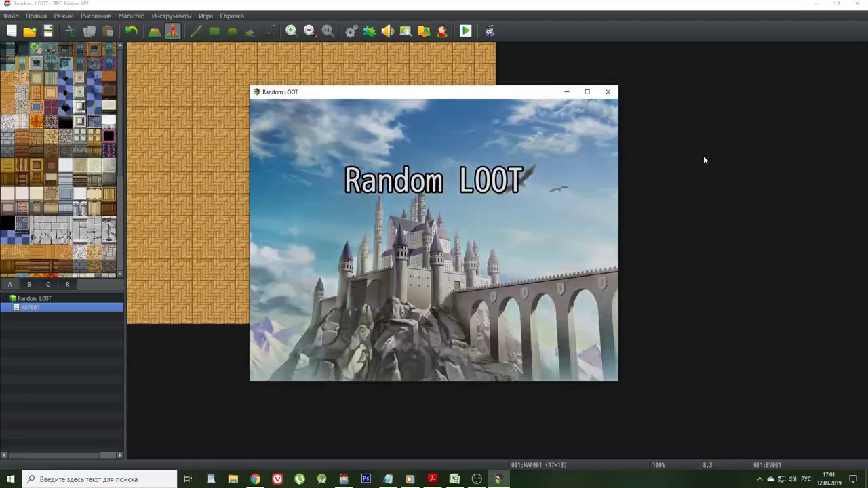
Task: Open the Файл menu
Action: [x=11, y=16]
